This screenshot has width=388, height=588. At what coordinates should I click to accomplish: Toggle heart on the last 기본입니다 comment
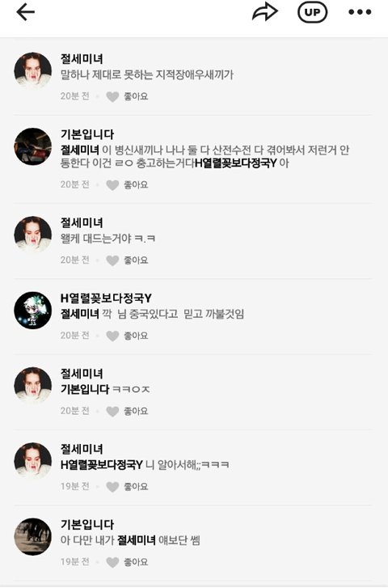coord(112,562)
